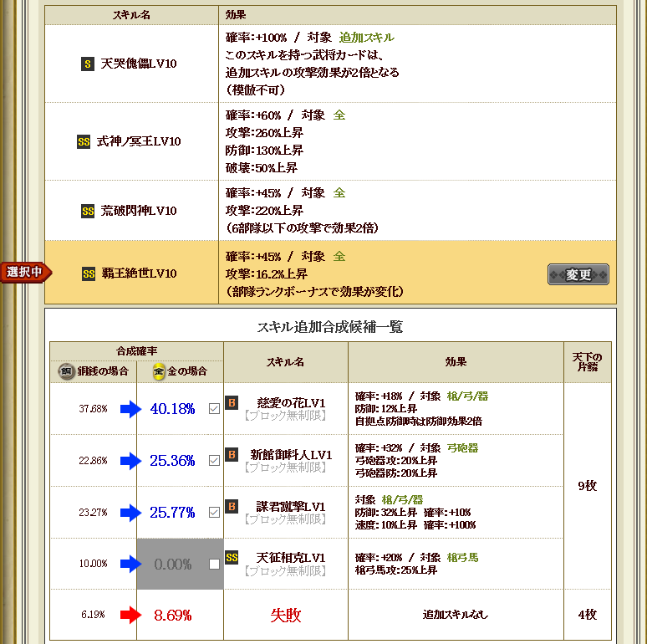Click the B rank icon beside 慈愛の花LV1
647x644 pixels.
click(x=232, y=402)
